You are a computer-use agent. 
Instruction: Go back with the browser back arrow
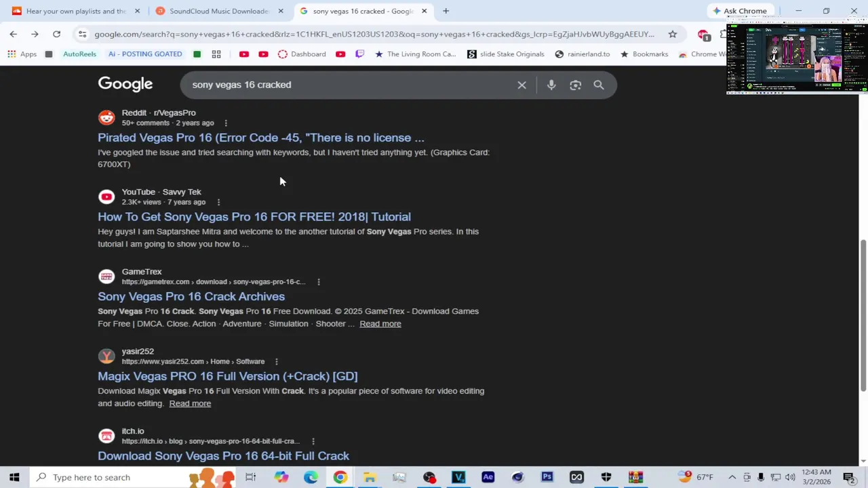click(x=14, y=34)
